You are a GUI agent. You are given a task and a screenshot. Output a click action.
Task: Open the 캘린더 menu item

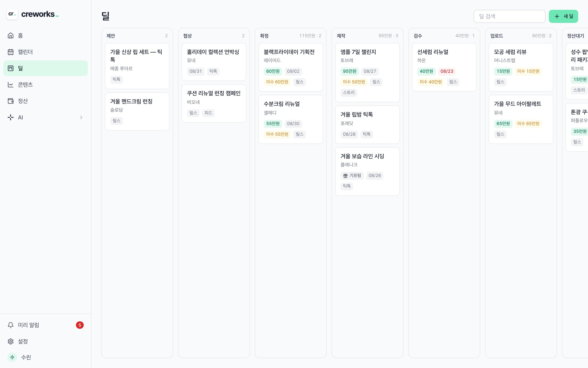coord(46,52)
